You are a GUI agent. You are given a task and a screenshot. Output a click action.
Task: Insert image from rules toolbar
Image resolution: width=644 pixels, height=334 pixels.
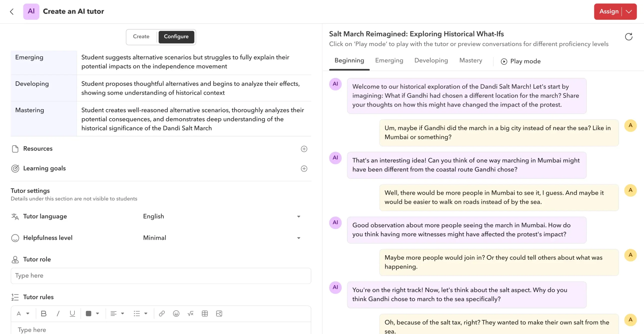[219, 314]
